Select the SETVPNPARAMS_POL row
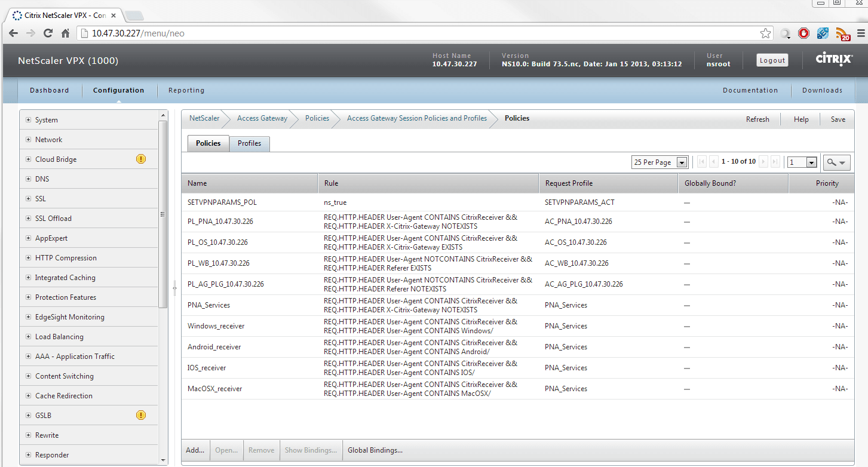This screenshot has height=467, width=868. (x=517, y=202)
